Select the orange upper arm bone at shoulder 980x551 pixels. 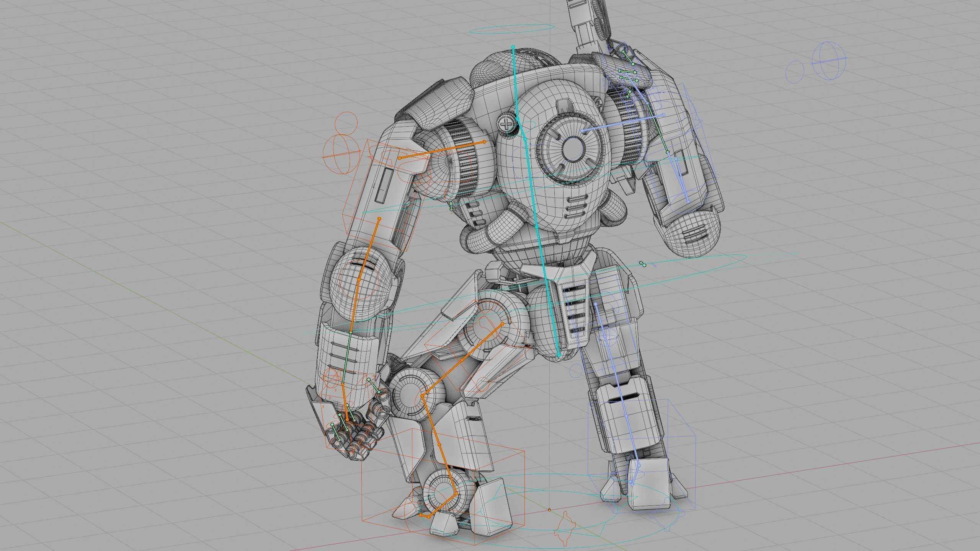pyautogui.click(x=442, y=150)
